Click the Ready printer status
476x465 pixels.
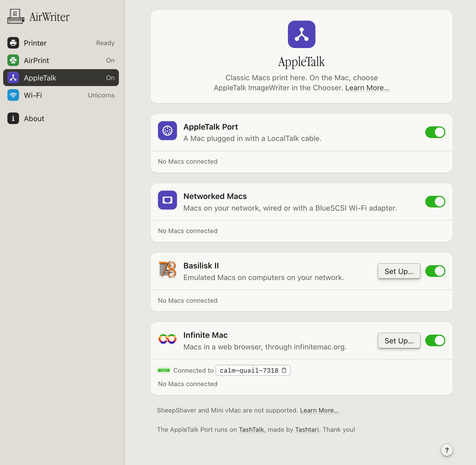105,43
